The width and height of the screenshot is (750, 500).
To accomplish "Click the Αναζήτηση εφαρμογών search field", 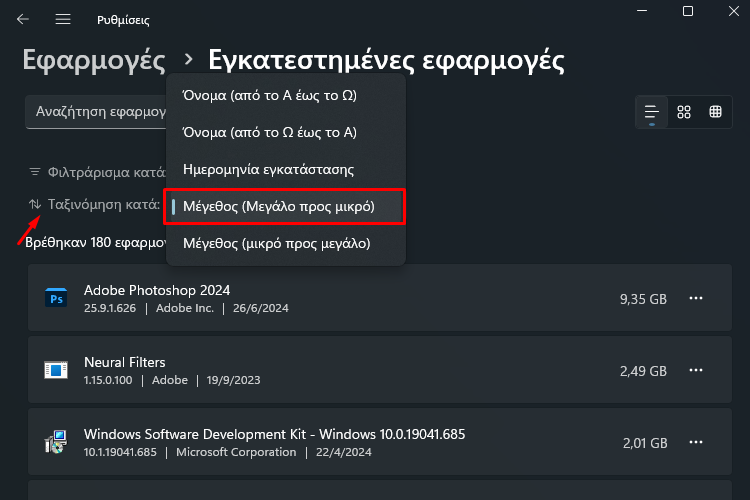I will (x=96, y=112).
